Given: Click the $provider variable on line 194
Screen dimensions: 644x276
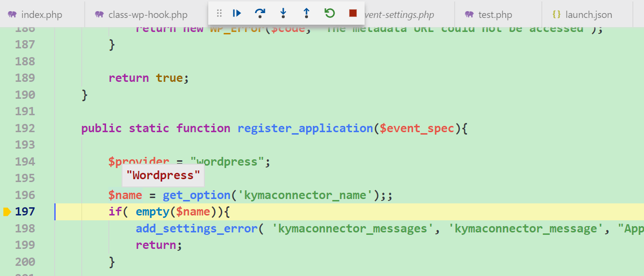Looking at the screenshot, I should [x=139, y=162].
